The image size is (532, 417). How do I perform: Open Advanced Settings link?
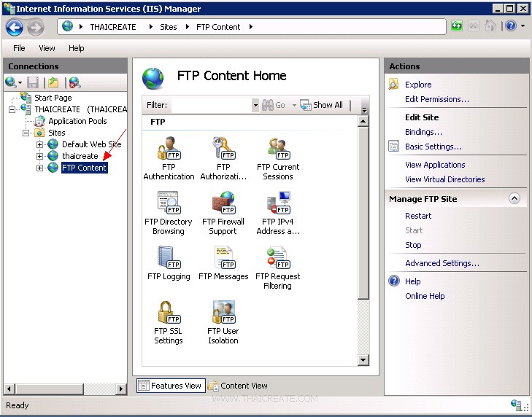442,263
